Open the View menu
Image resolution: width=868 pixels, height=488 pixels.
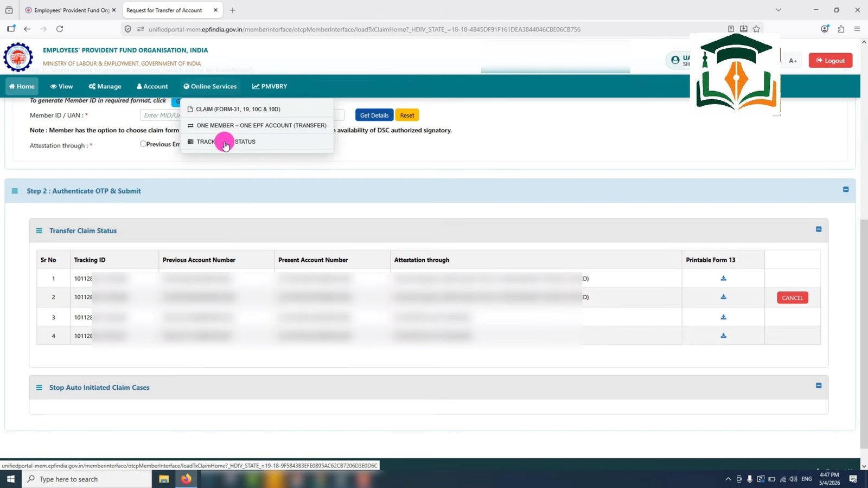tap(61, 86)
